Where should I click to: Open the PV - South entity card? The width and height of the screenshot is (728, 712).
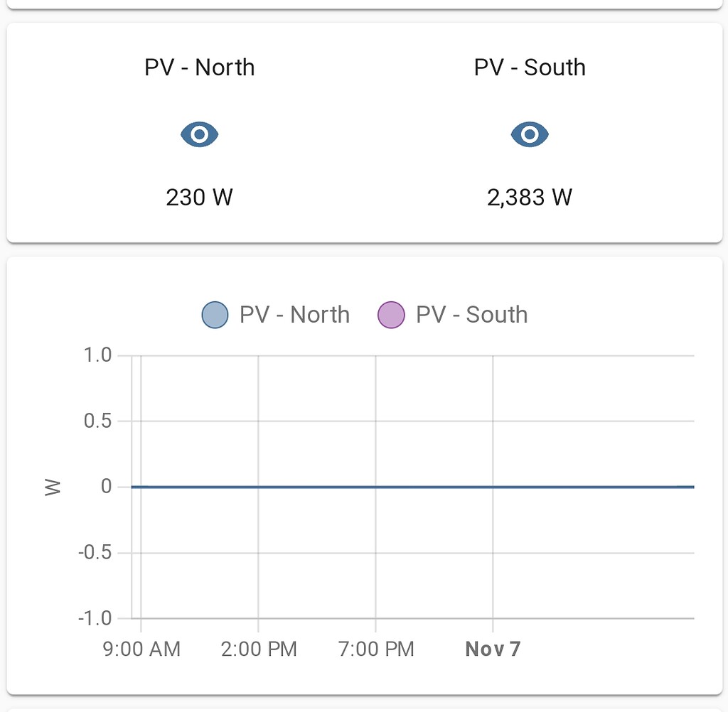pyautogui.click(x=529, y=67)
